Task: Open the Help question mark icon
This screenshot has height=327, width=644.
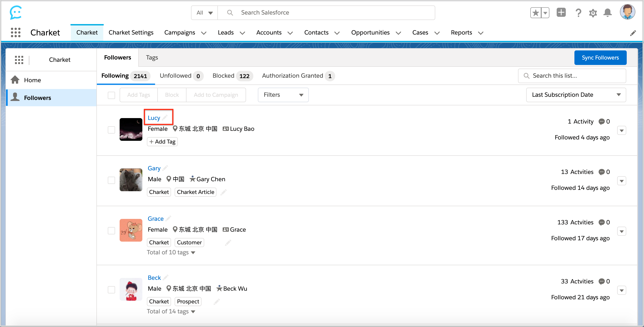Action: (x=578, y=13)
